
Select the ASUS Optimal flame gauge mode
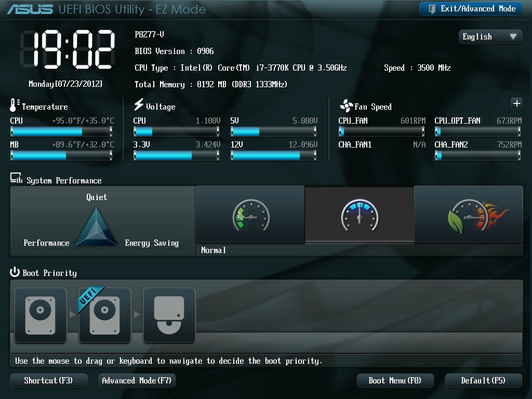(469, 215)
